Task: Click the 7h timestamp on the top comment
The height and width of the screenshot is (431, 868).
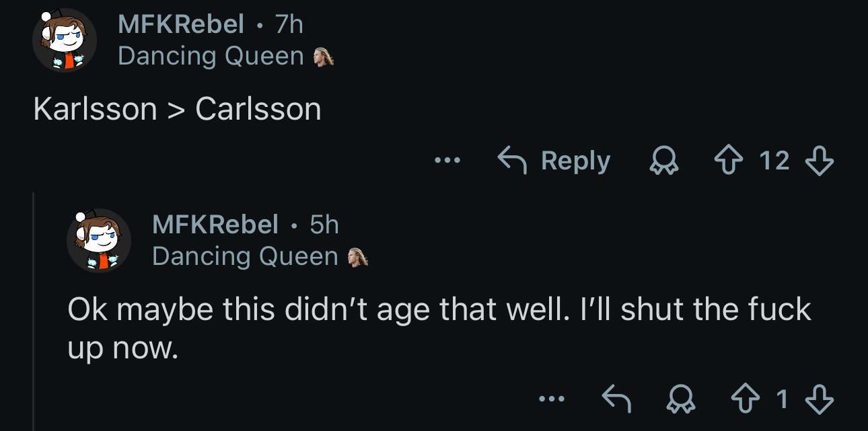Action: coord(288,24)
